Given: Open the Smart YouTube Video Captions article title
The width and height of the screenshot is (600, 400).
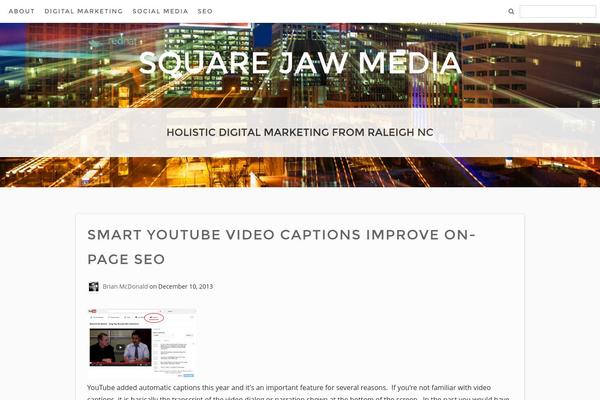Looking at the screenshot, I should tap(281, 247).
